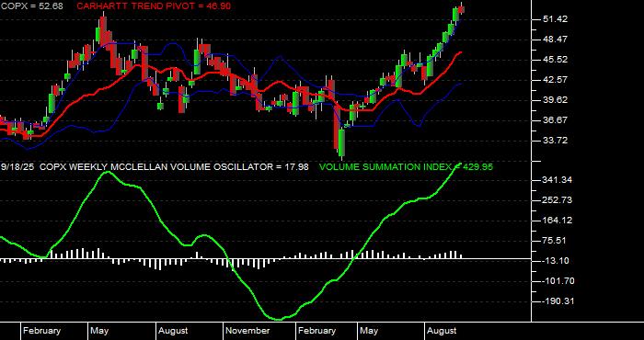Select the 36.67 price axis value
Screen dimensions: 644x340
point(555,120)
